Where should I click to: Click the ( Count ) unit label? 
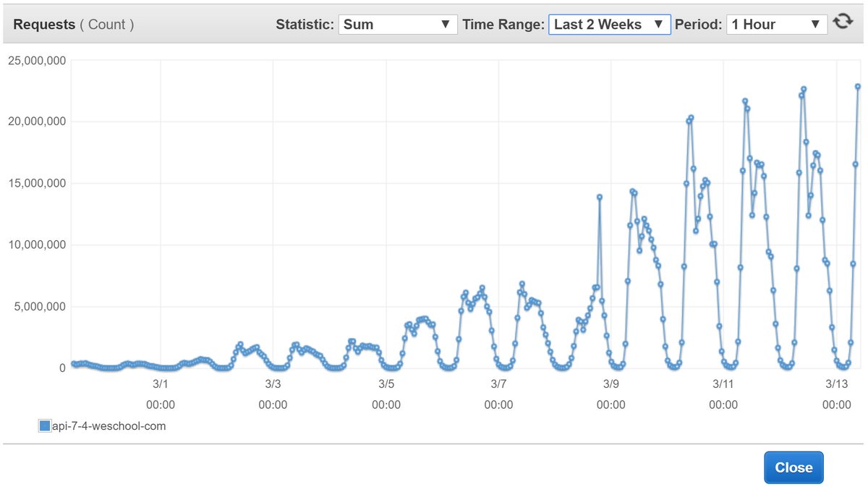pyautogui.click(x=107, y=24)
